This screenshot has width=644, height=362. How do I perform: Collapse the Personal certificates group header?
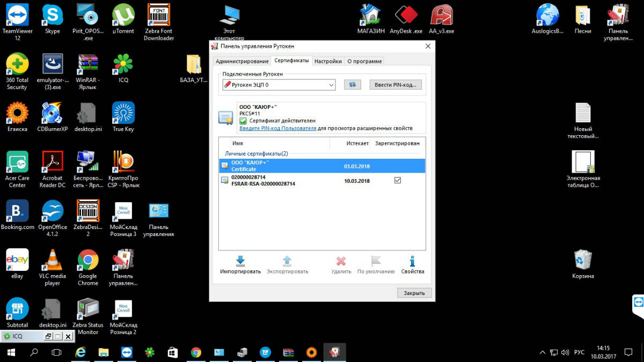coord(256,154)
